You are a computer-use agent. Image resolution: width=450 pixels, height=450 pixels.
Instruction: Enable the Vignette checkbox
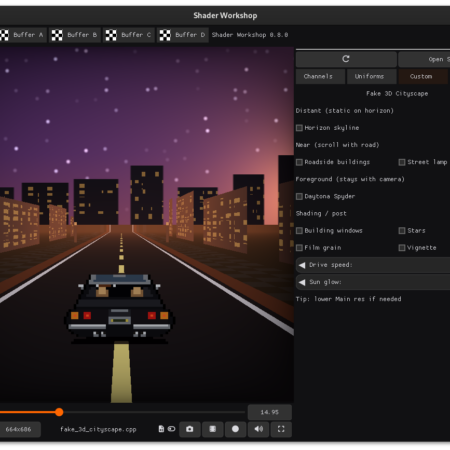click(402, 248)
